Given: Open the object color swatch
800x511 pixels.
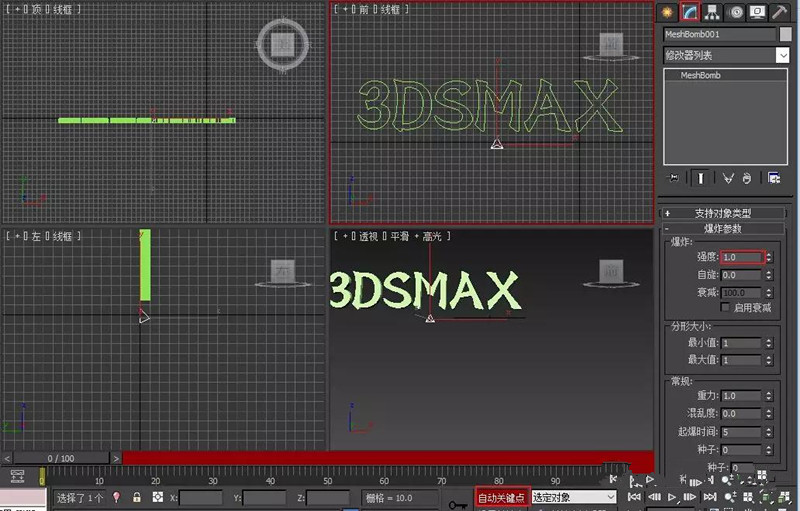Looking at the screenshot, I should (x=786, y=34).
